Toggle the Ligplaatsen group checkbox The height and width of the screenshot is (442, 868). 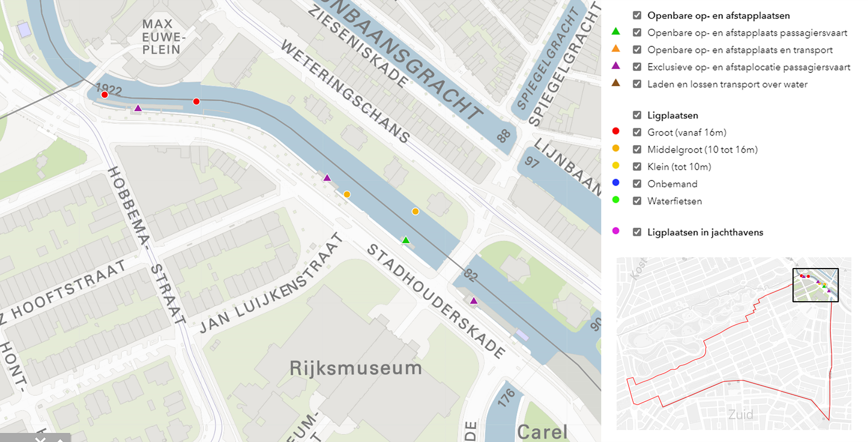tap(637, 115)
